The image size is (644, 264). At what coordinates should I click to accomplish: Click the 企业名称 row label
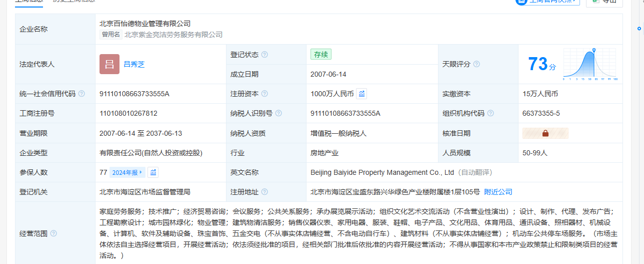(x=33, y=29)
